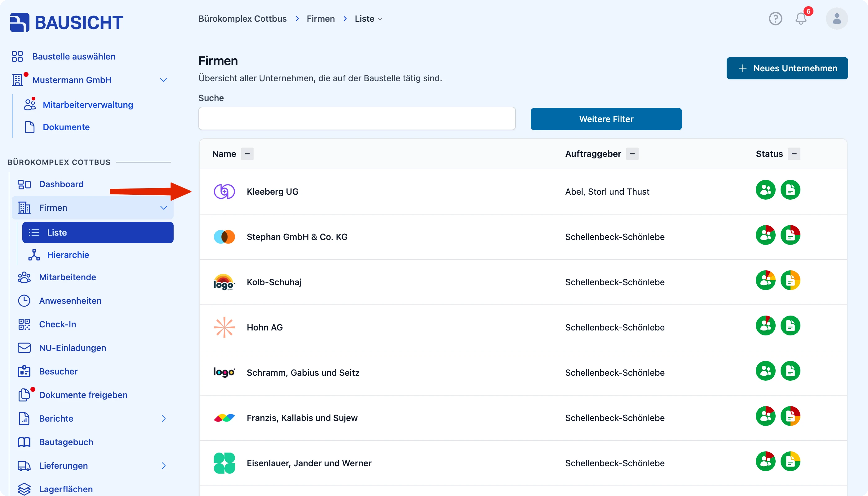Toggle sort on the Auftraggeber column

click(x=632, y=154)
